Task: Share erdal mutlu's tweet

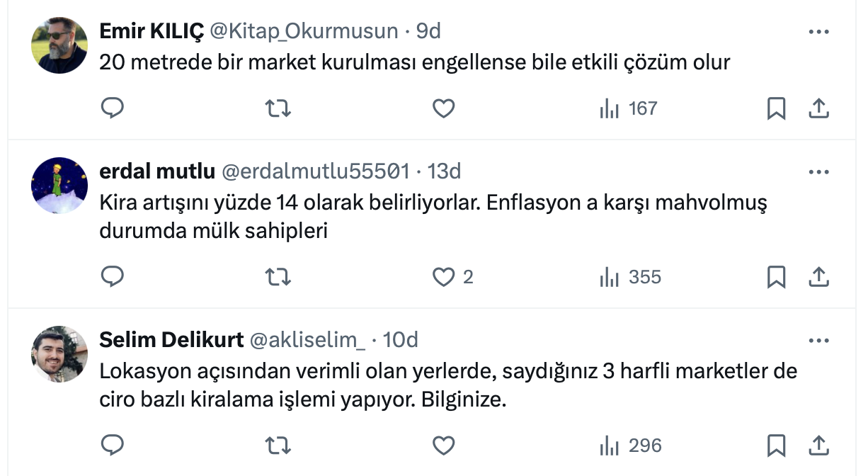Action: click(x=818, y=277)
